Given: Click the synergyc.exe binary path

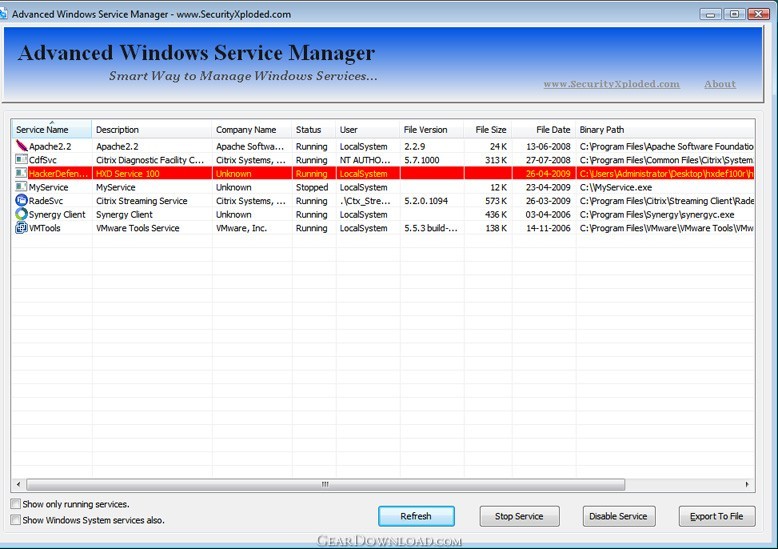Looking at the screenshot, I should pyautogui.click(x=657, y=214).
